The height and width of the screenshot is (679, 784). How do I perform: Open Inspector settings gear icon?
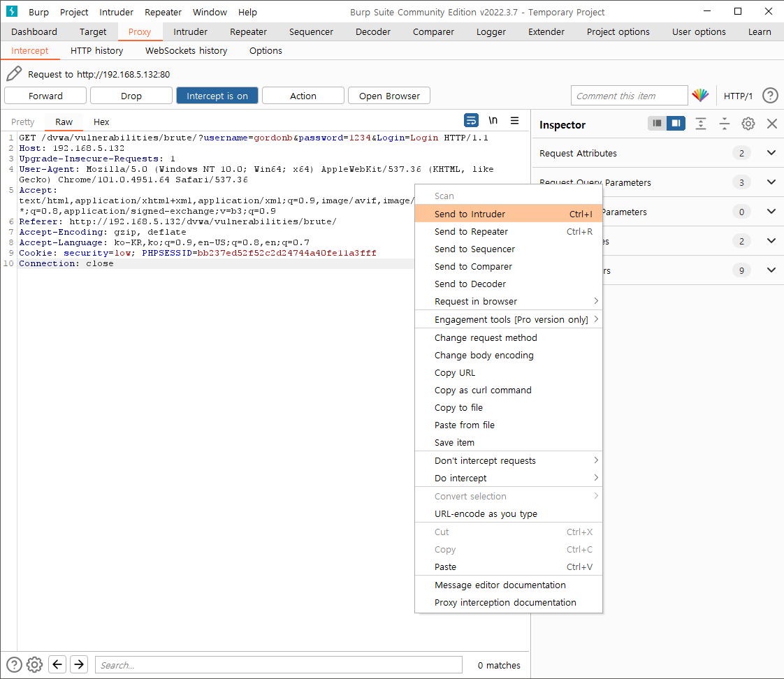(748, 124)
